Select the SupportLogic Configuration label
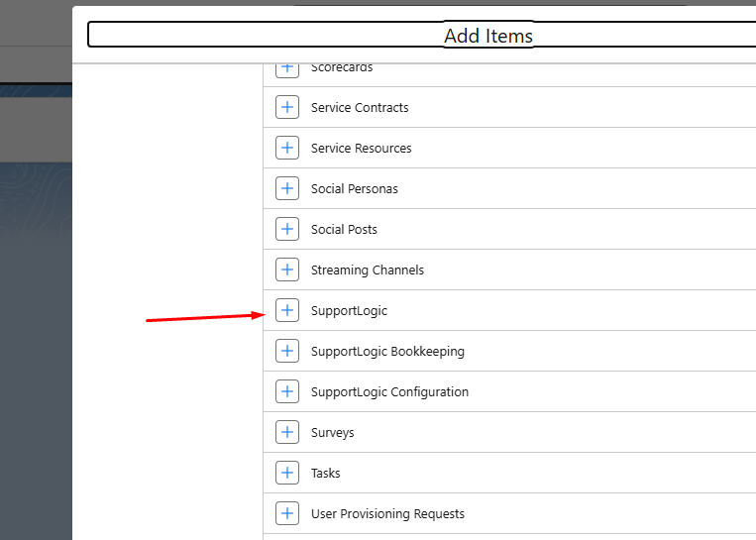This screenshot has width=756, height=540. coord(389,392)
